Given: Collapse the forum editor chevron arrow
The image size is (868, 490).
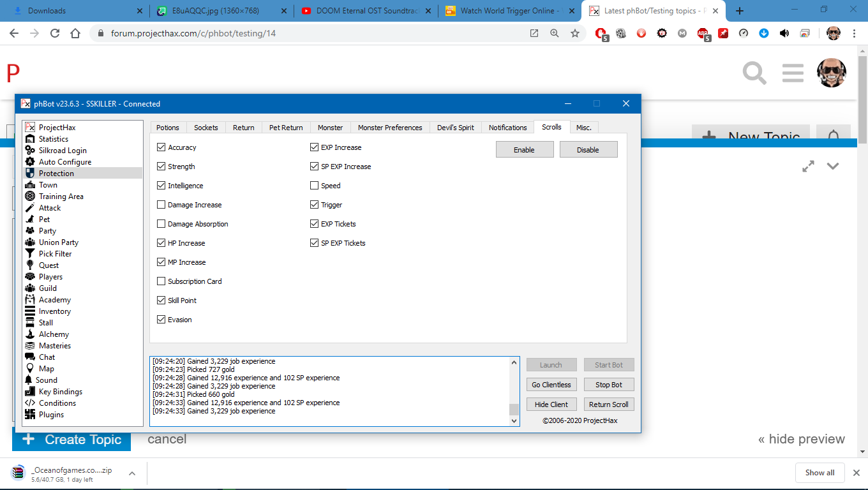Looking at the screenshot, I should pos(832,166).
